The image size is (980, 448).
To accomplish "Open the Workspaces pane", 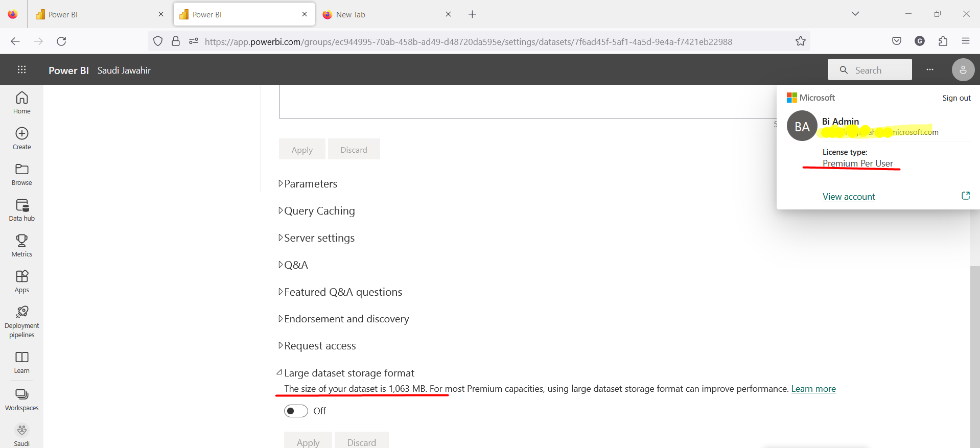I will point(21,399).
